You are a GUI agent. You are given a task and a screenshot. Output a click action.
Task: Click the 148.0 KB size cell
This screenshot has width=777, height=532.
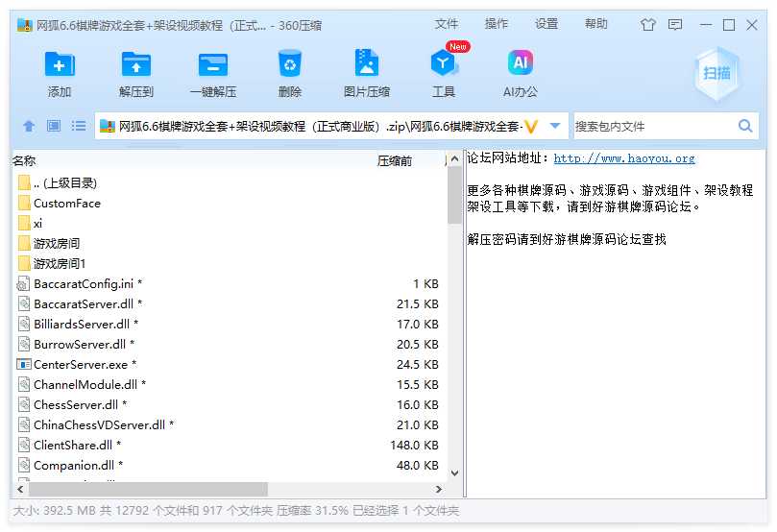pyautogui.click(x=414, y=446)
